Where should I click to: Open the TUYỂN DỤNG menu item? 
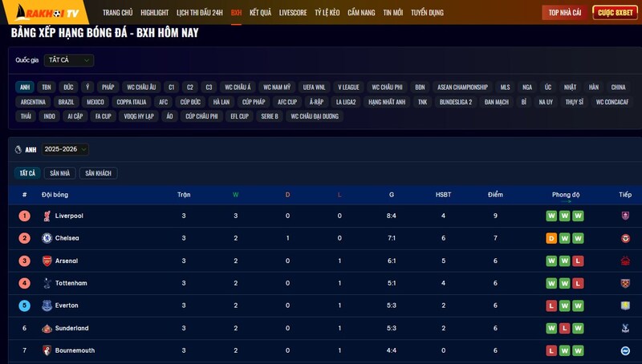click(x=427, y=13)
